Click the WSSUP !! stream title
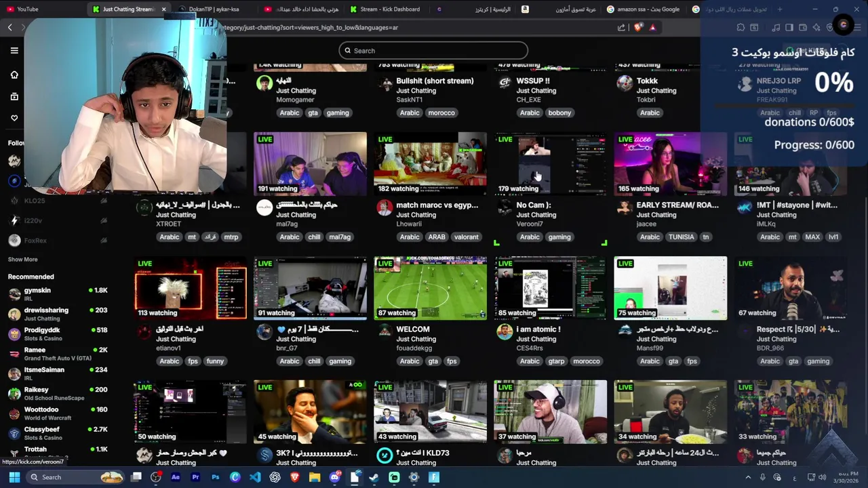 pyautogui.click(x=533, y=81)
